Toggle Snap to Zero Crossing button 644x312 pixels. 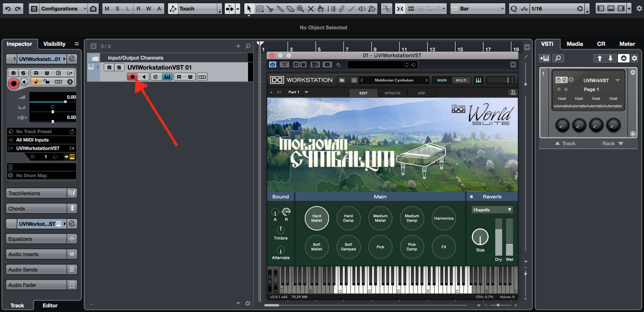(386, 9)
